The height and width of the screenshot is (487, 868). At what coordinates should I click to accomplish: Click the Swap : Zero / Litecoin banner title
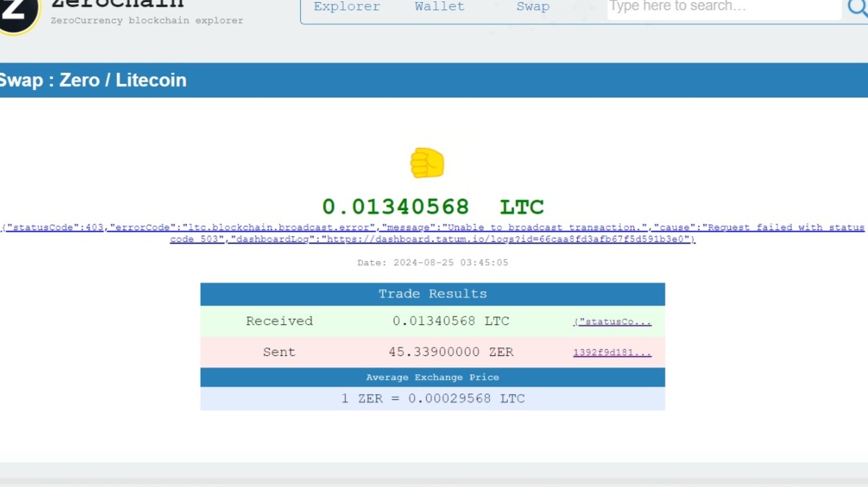(x=93, y=80)
